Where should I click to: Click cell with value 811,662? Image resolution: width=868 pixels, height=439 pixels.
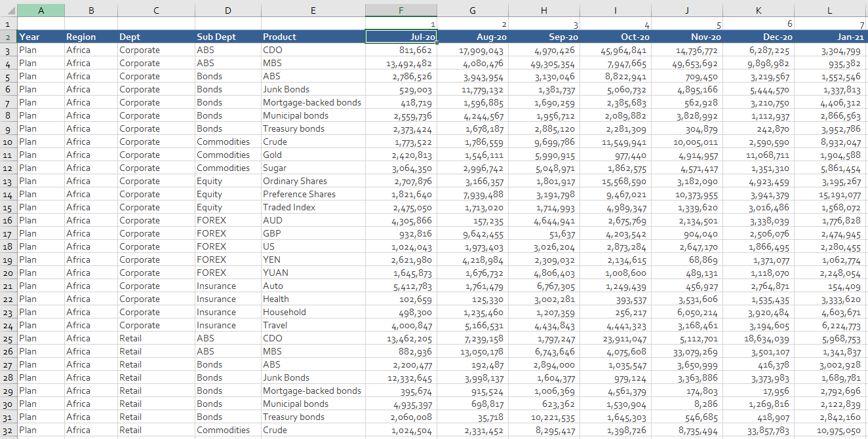pos(401,50)
